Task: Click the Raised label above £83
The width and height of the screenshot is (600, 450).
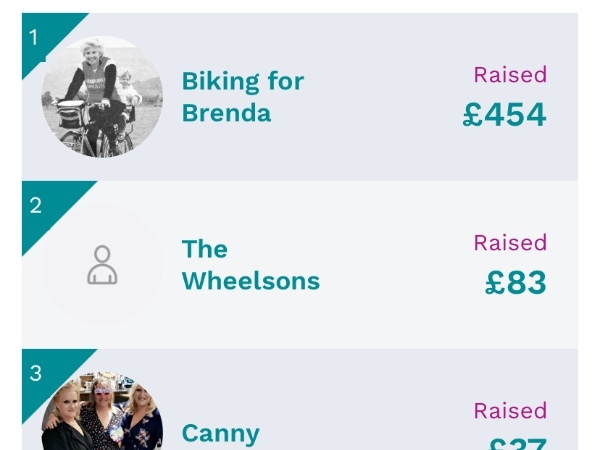Action: point(510,243)
